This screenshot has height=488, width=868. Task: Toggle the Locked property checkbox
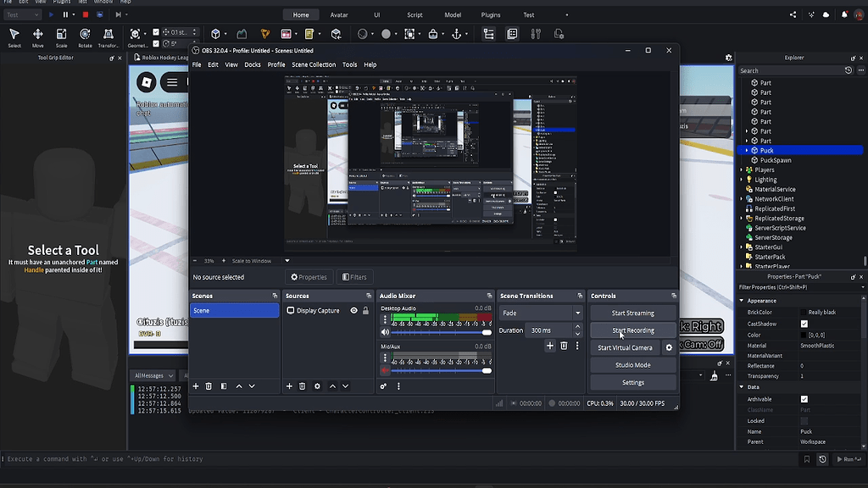pos(804,420)
